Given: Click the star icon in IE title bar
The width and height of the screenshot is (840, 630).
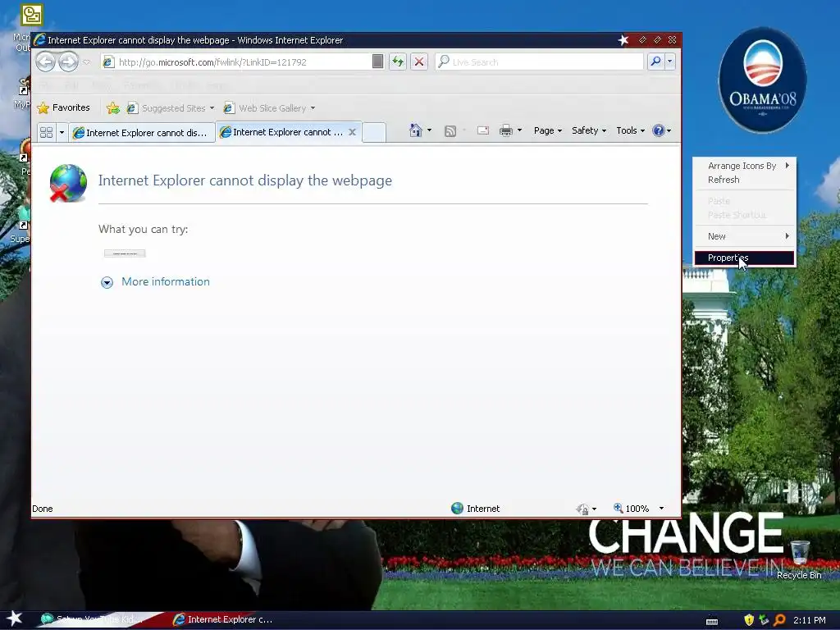Looking at the screenshot, I should coord(623,40).
